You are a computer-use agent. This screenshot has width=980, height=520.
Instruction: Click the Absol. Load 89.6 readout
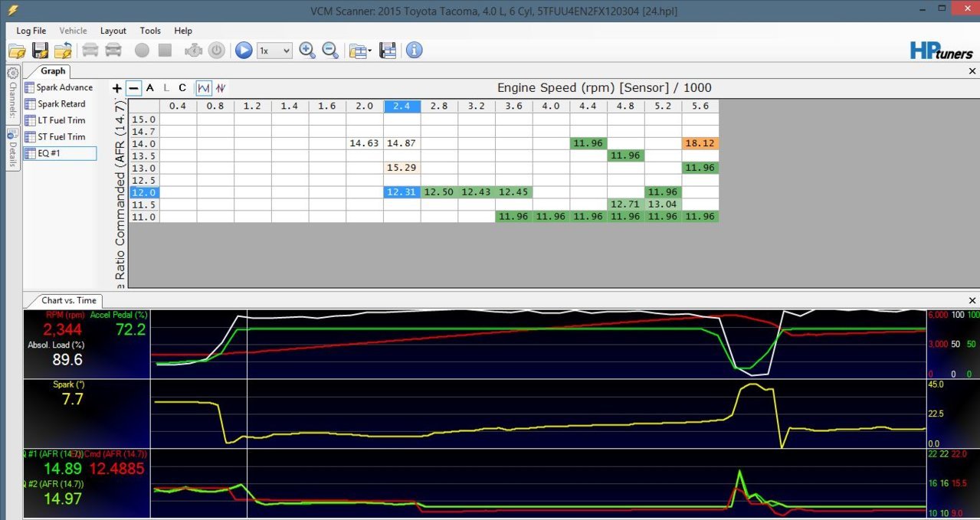click(x=67, y=360)
